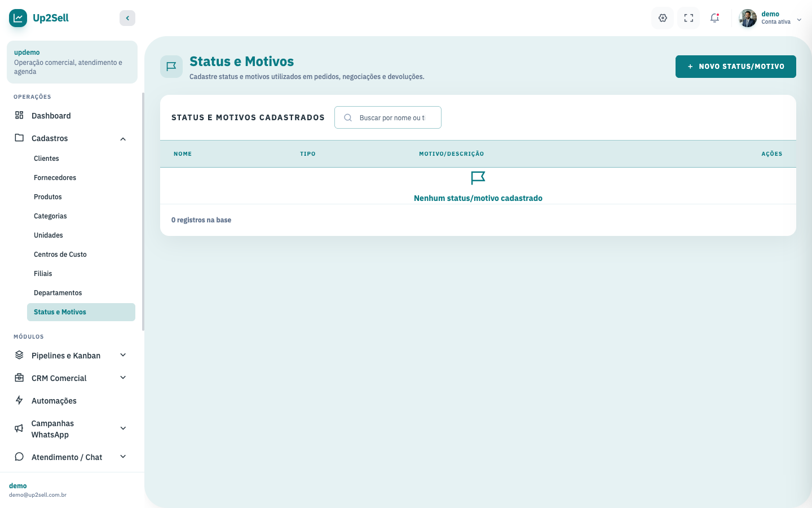This screenshot has height=508, width=812.
Task: Go to Clientes in Cadastros
Action: pyautogui.click(x=81, y=159)
